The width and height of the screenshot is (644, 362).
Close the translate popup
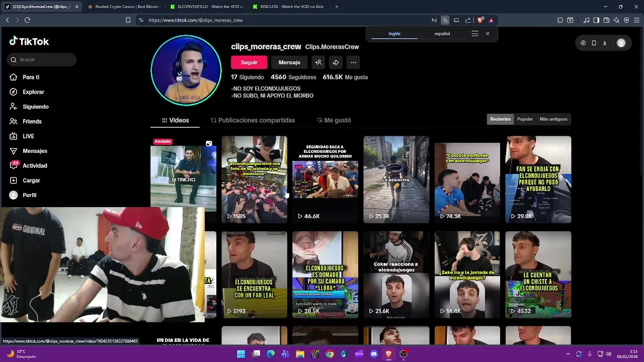point(488,34)
